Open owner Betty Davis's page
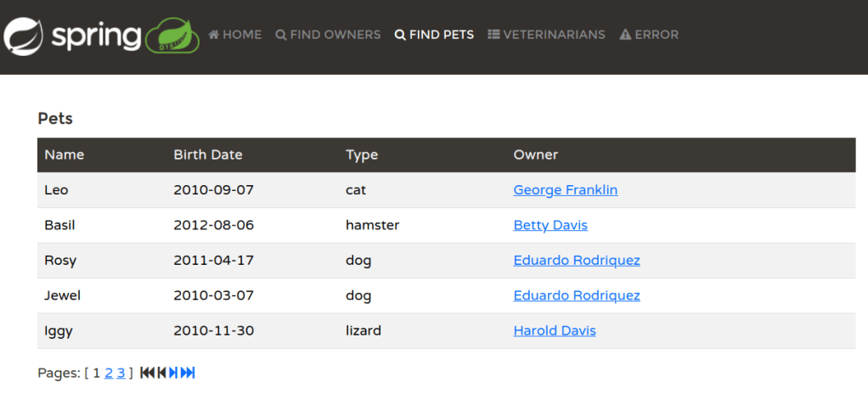 point(550,225)
